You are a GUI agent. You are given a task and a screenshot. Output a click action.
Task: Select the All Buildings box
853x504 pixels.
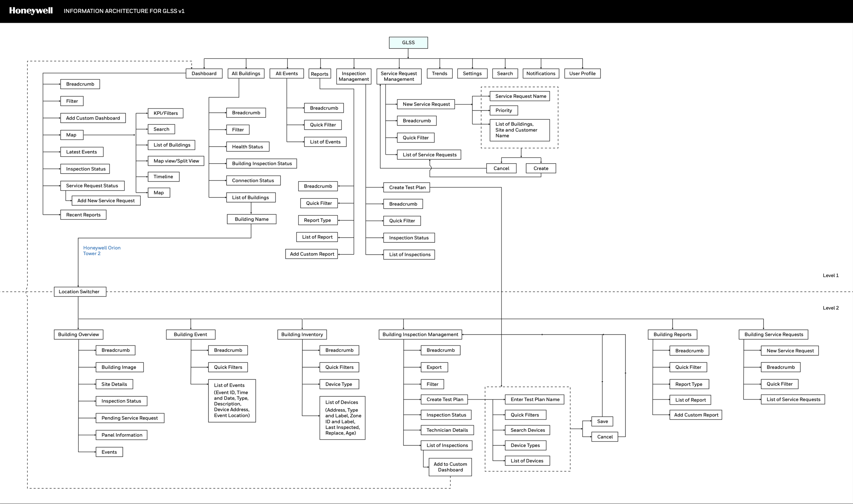[x=246, y=73]
